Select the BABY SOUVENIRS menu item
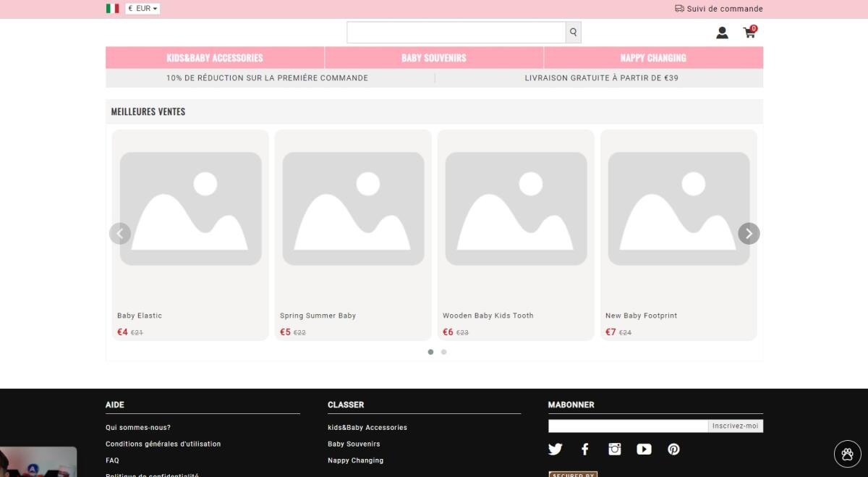 click(434, 57)
